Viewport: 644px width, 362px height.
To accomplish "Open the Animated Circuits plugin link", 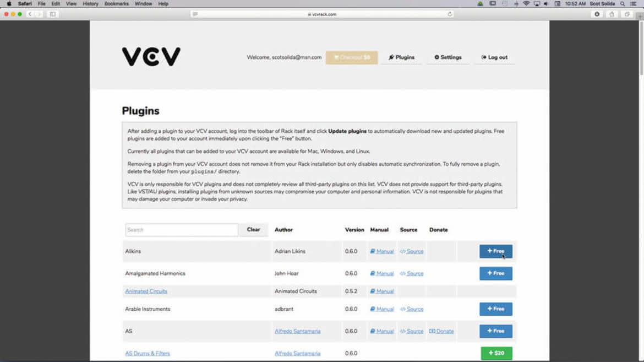I will pos(146,291).
